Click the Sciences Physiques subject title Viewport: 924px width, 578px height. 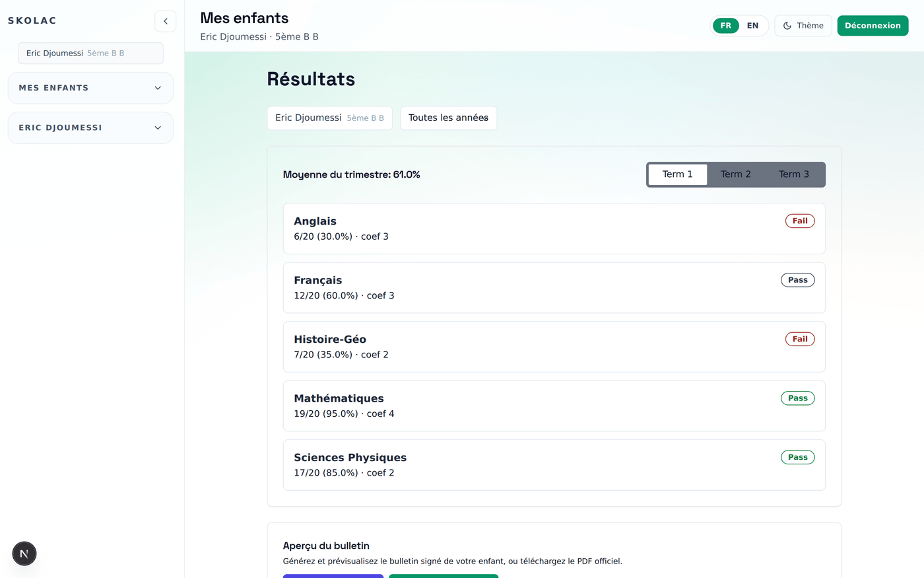pyautogui.click(x=350, y=458)
